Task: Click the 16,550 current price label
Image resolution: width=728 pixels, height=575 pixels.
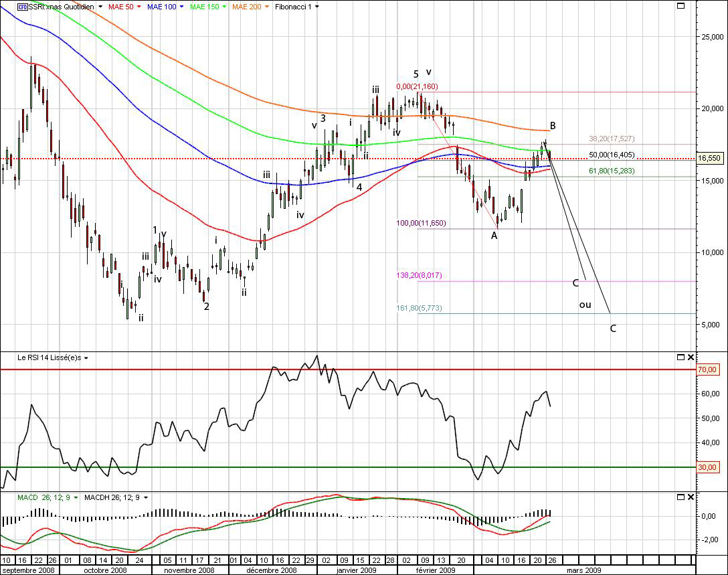Action: (x=707, y=159)
